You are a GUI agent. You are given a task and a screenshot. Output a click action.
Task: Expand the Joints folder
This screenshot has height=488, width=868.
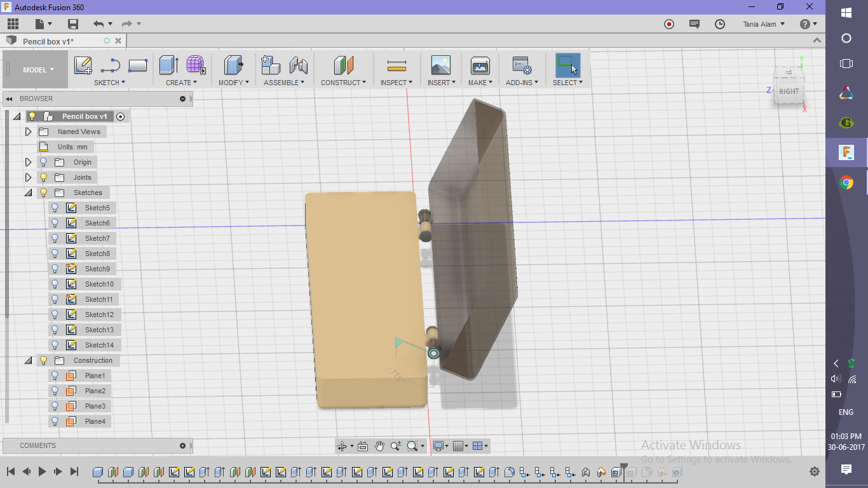click(x=28, y=177)
